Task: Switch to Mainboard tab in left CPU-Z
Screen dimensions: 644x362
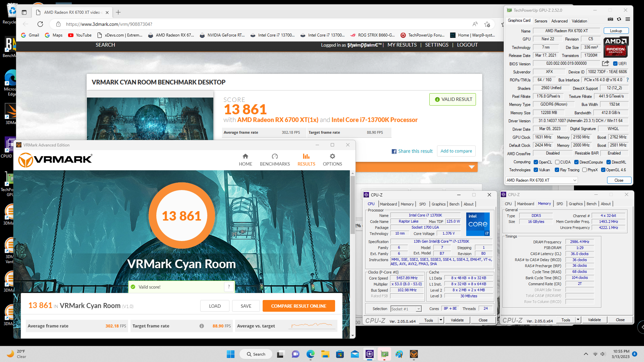Action: [x=388, y=204]
